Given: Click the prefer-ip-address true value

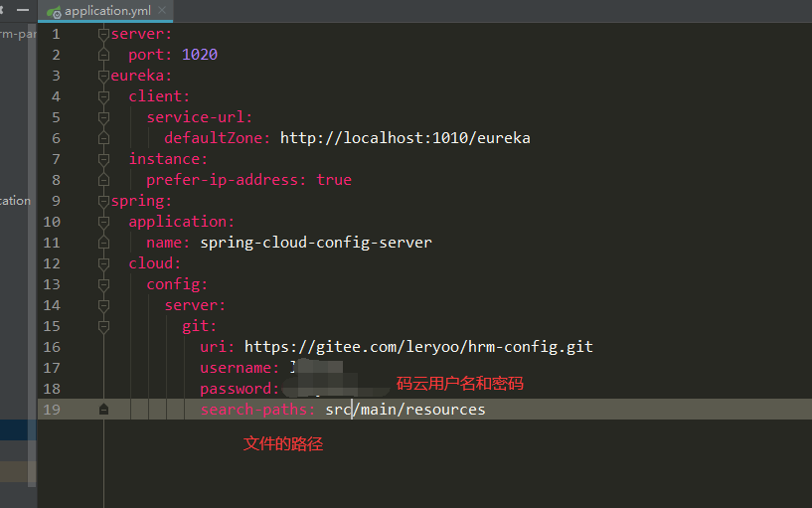Looking at the screenshot, I should 333,180.
